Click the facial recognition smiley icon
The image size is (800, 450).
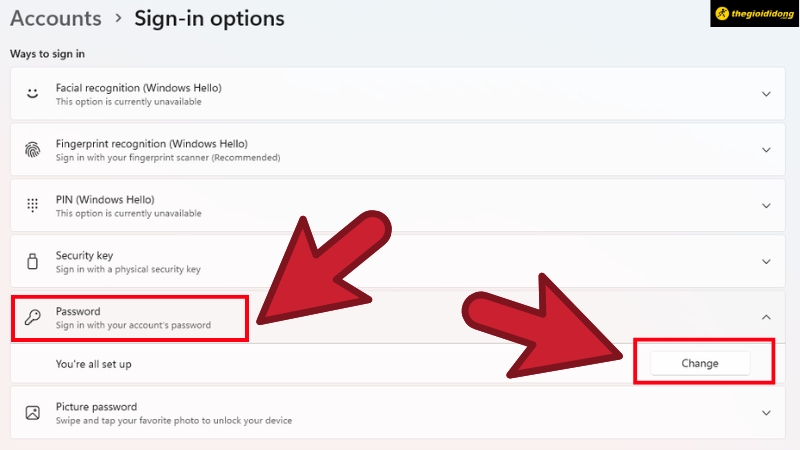[x=32, y=94]
